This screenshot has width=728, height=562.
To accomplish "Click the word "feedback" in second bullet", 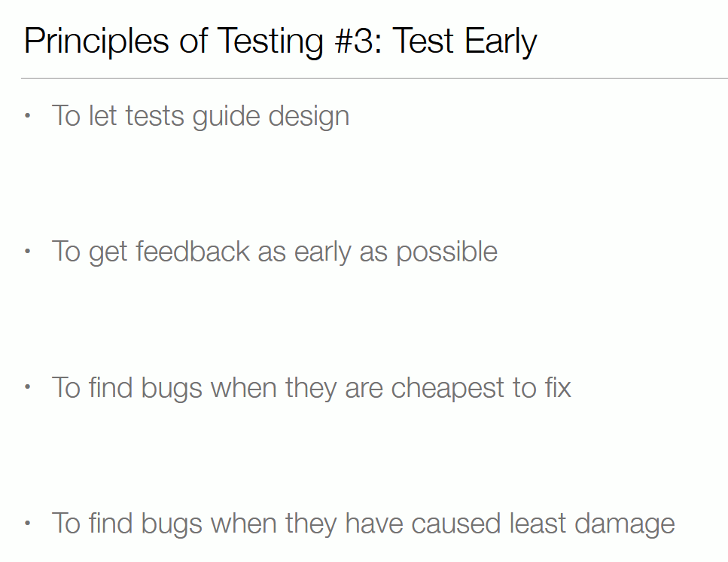I will pos(193,252).
